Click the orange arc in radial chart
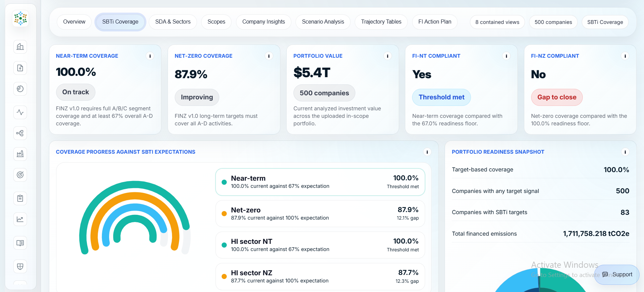 [134, 195]
